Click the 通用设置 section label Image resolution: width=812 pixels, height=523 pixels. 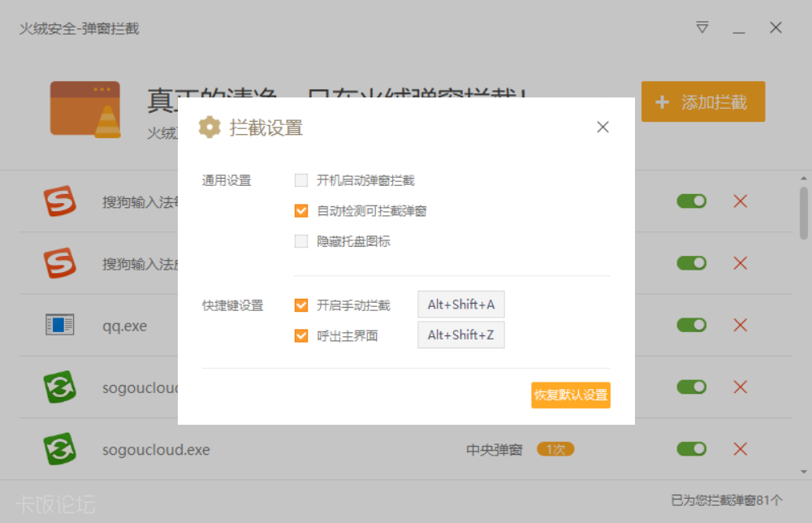227,181
